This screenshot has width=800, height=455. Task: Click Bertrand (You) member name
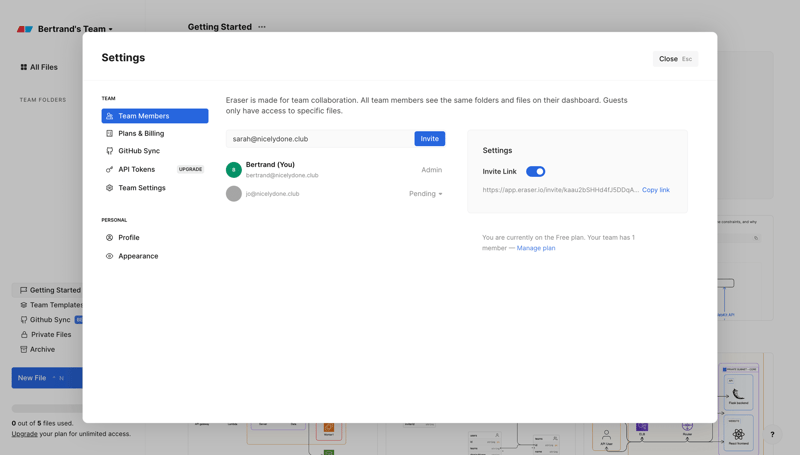point(270,165)
